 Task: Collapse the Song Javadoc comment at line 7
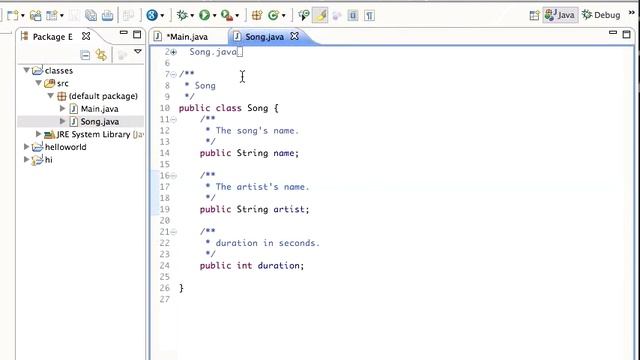(173, 74)
